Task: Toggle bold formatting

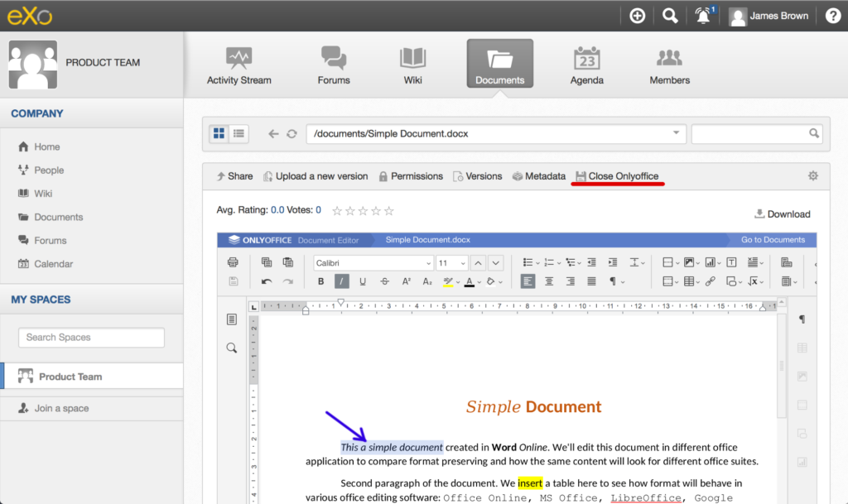Action: tap(320, 281)
